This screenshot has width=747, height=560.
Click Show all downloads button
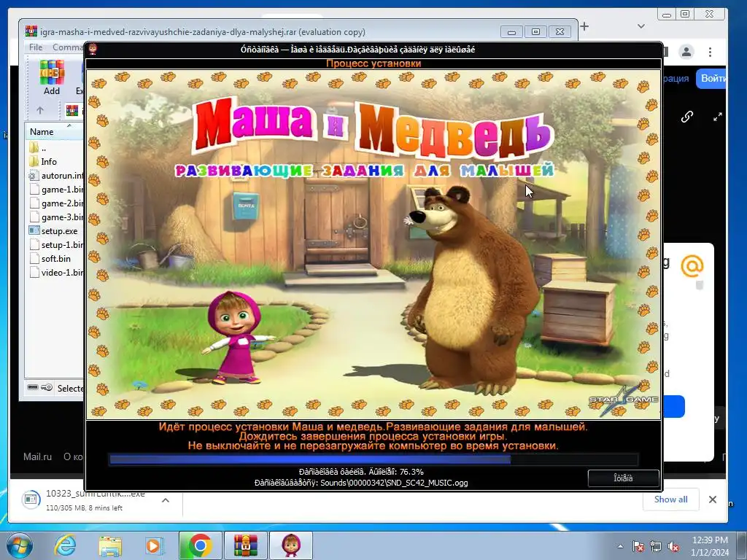point(671,499)
